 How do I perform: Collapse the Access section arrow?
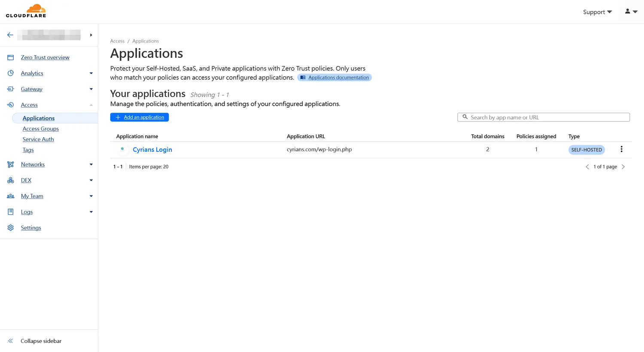(91, 105)
